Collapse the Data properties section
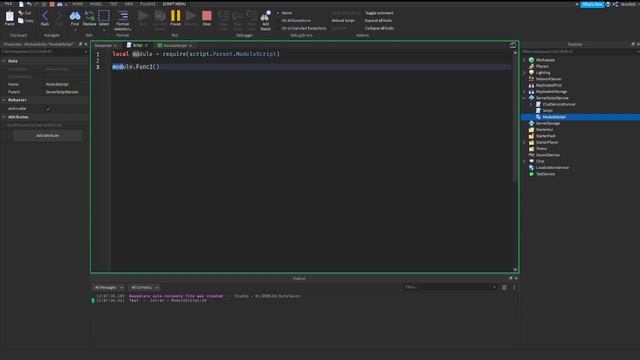Screen dimensions: 640x360 point(4,61)
